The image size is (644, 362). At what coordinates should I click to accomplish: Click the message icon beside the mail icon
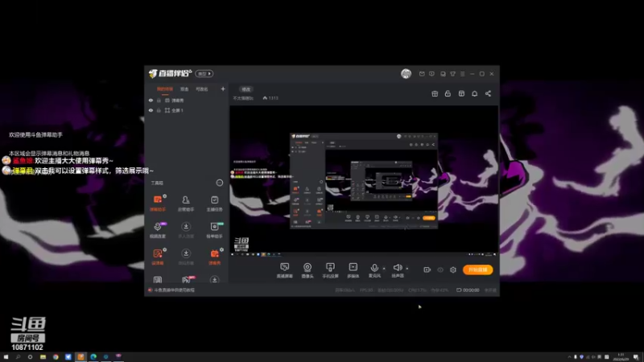point(431,74)
